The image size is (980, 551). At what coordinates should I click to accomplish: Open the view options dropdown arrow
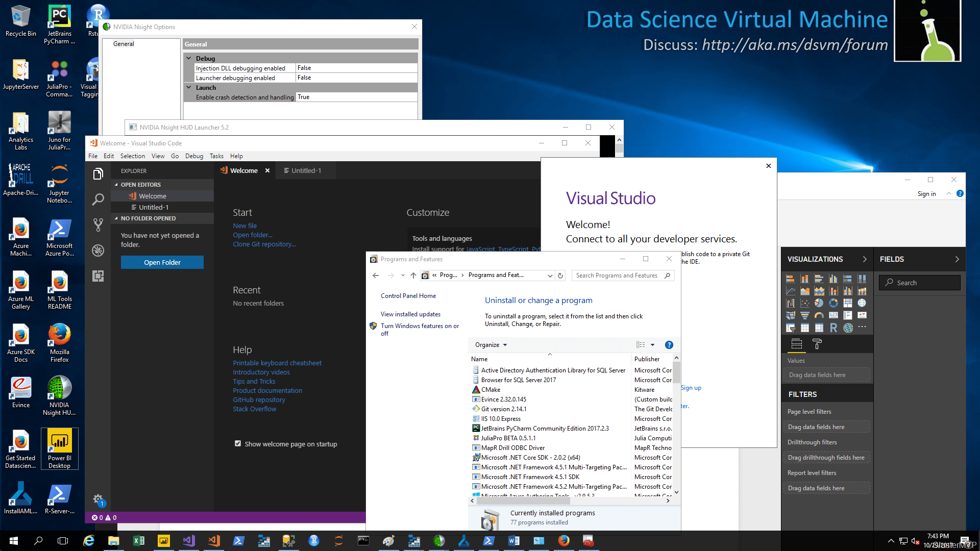tap(652, 345)
